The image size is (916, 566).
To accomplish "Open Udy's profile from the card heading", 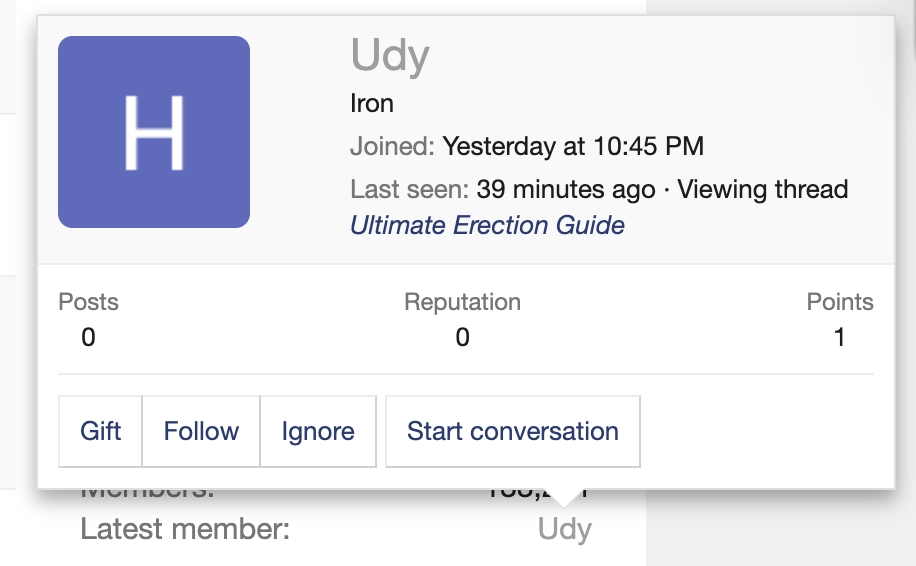I will click(390, 56).
